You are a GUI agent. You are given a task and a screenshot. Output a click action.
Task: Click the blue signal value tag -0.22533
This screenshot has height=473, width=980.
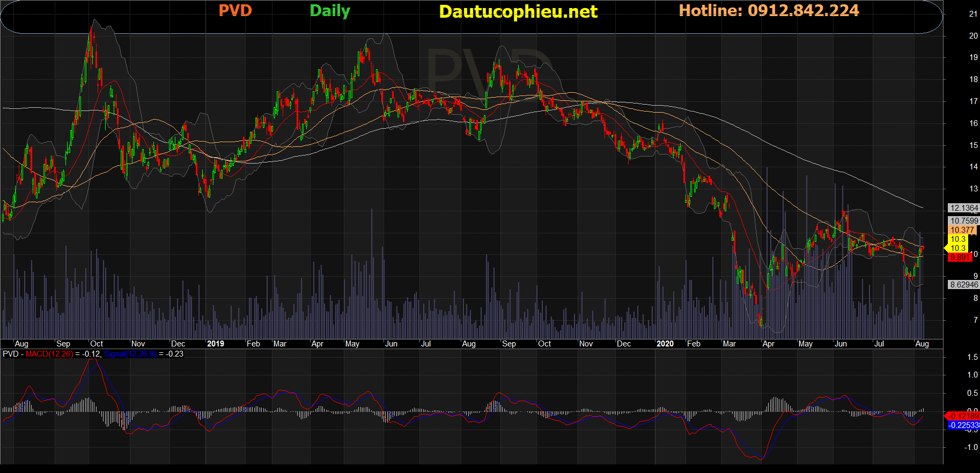pyautogui.click(x=963, y=425)
